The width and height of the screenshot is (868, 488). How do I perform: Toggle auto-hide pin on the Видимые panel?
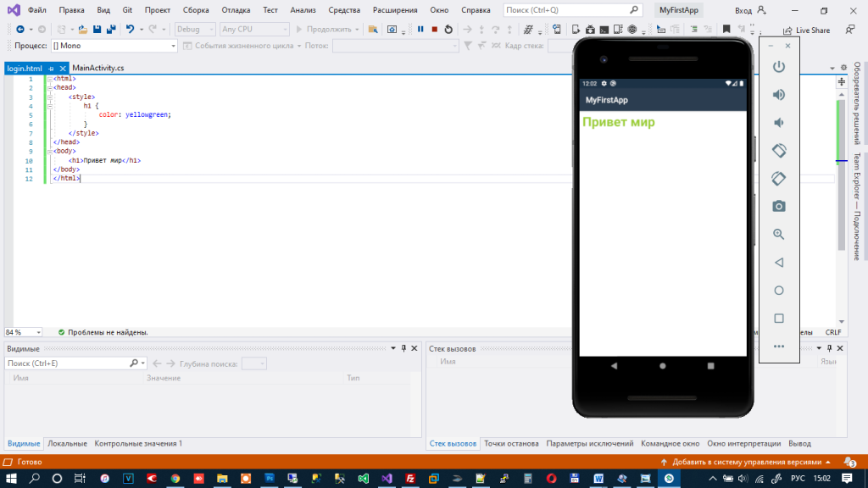[x=403, y=348]
